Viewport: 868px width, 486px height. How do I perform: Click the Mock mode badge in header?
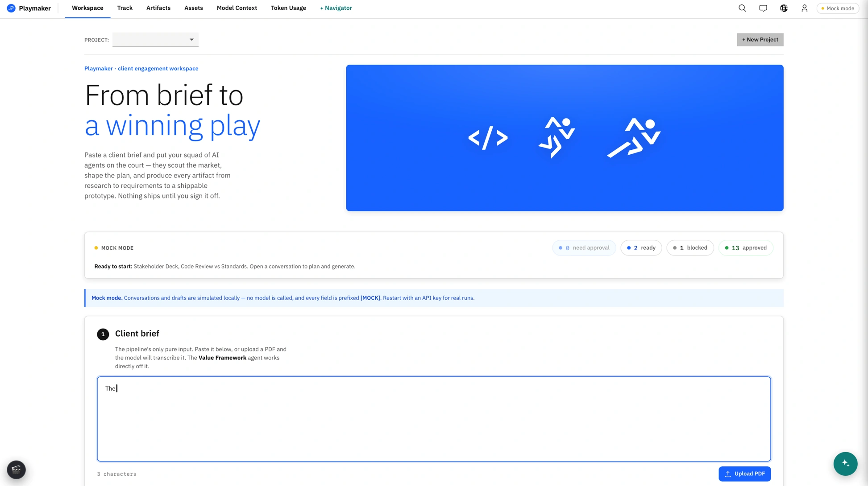(838, 8)
